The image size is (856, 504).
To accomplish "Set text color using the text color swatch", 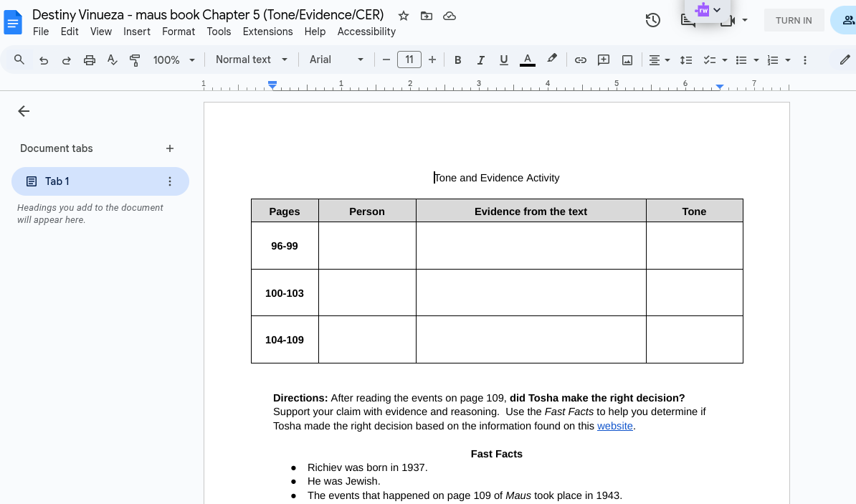I will (527, 60).
